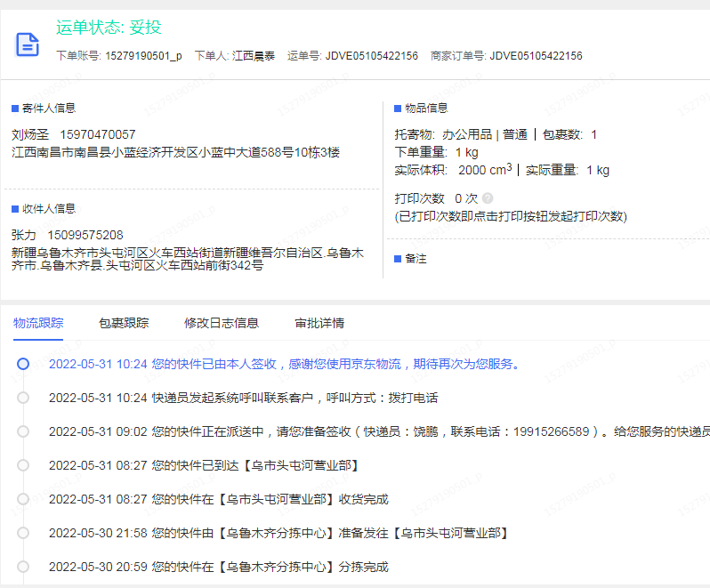Click the 下单重量 1 kg line
The width and height of the screenshot is (710, 588).
point(437,152)
